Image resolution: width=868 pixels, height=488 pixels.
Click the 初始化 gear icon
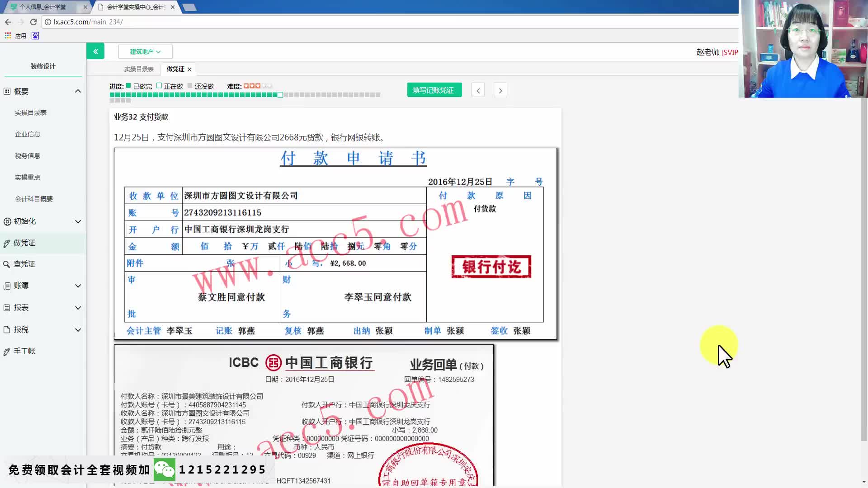coord(7,221)
